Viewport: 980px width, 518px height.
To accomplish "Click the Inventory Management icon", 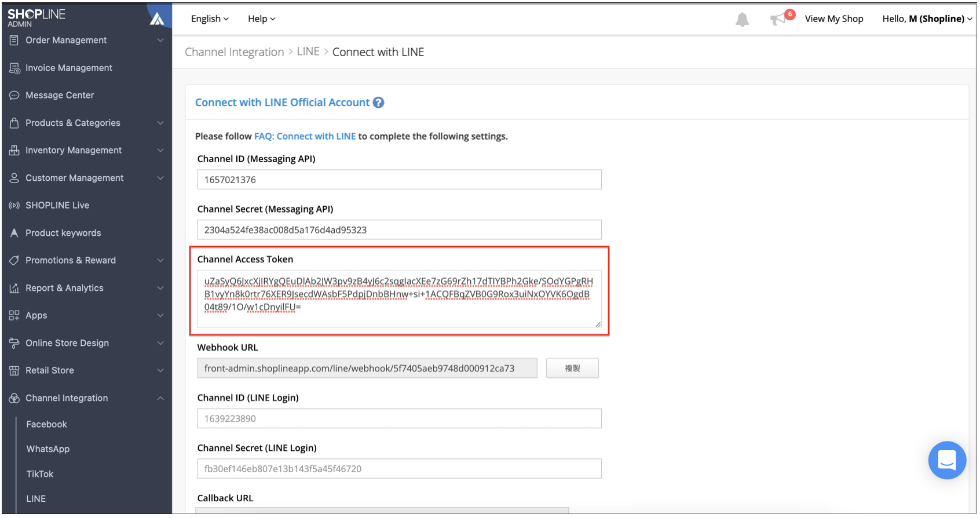I will click(x=14, y=150).
